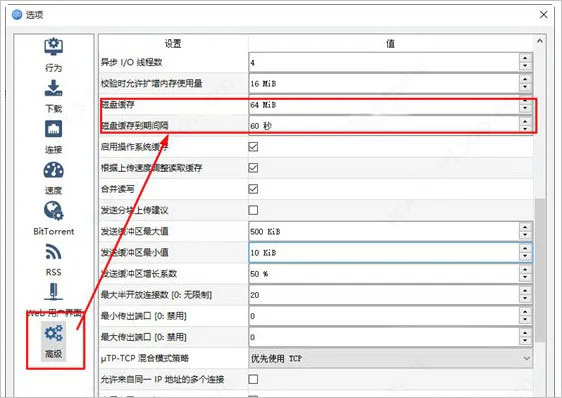Open the 连接 (Connection) settings icon
This screenshot has width=562, height=398.
(x=53, y=129)
